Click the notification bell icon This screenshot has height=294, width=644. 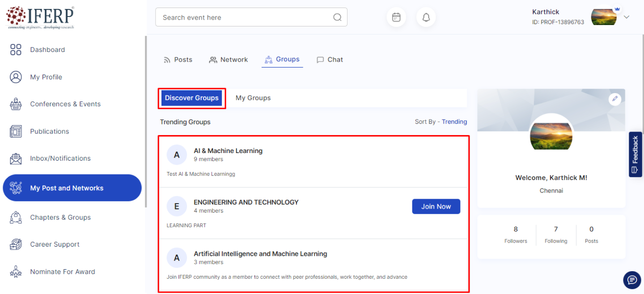[x=426, y=17]
